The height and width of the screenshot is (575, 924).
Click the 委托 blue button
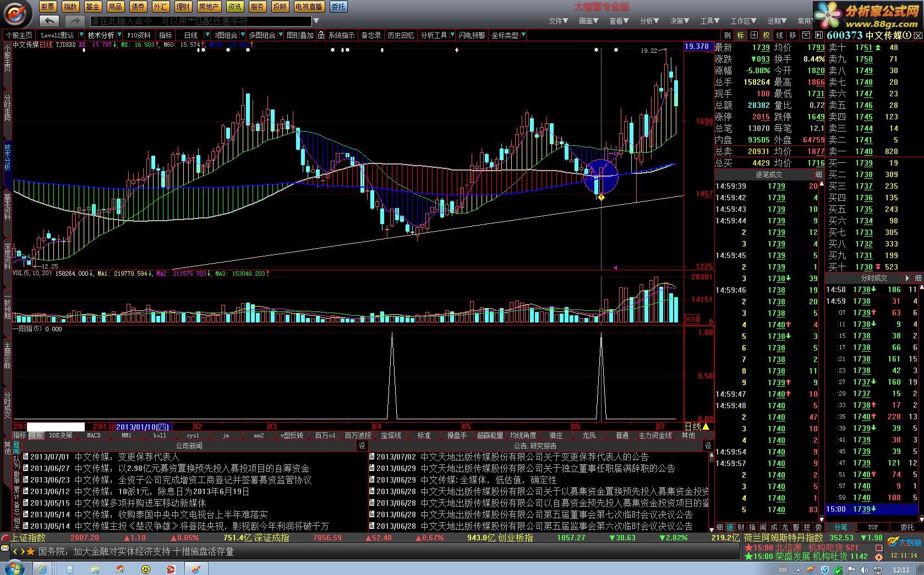pyautogui.click(x=338, y=7)
